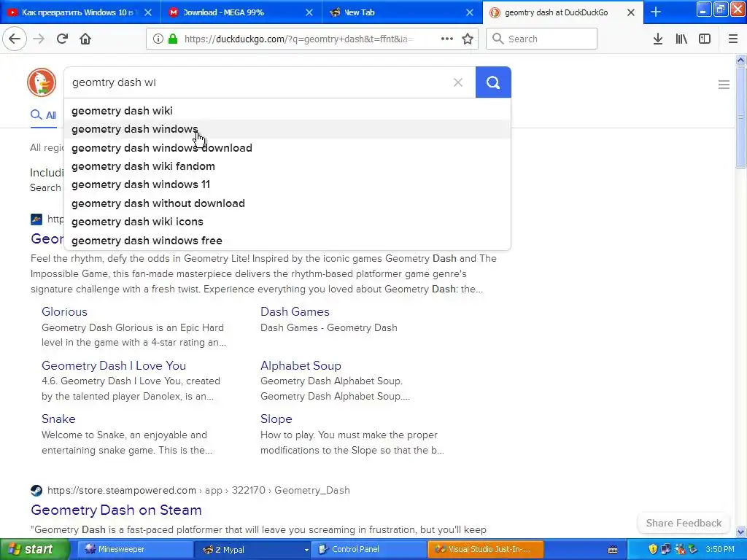Open DuckDuckGo side menu icon
Image resolution: width=747 pixels, height=560 pixels.
[724, 85]
